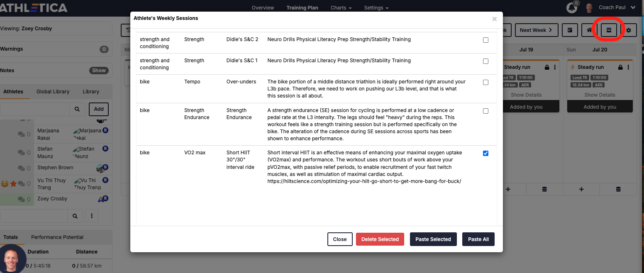Viewport: 644px width, 273px height.
Task: Click the emoji face on Vu Thi Thuy Trang
Action: [5, 184]
